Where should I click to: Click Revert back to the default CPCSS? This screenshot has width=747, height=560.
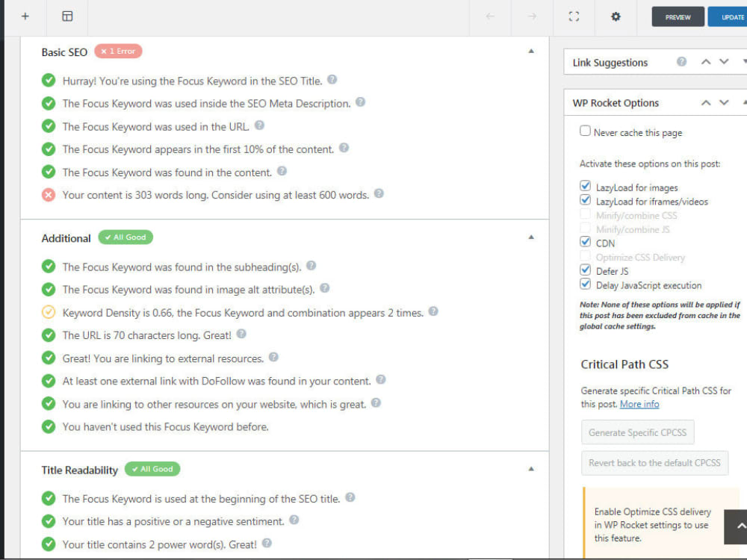pyautogui.click(x=654, y=463)
